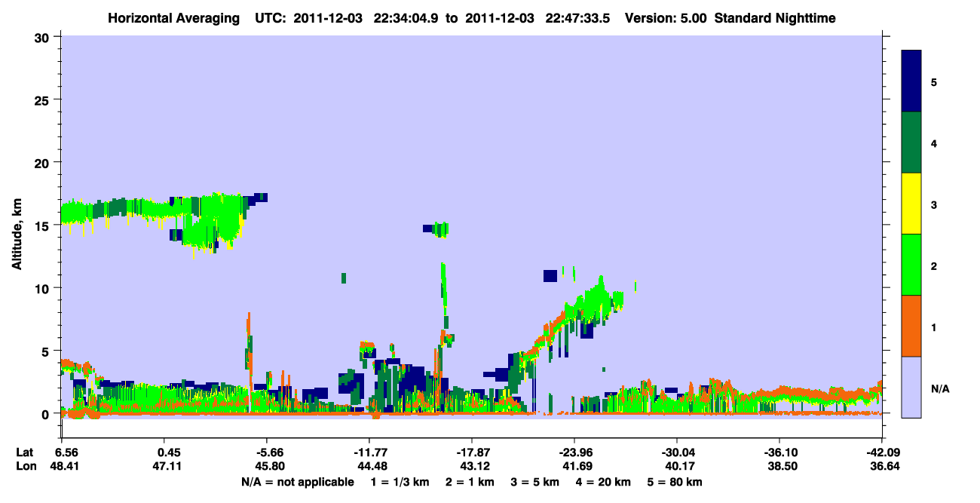Click the colorbar label '2'
Image resolution: width=980 pixels, height=503 pixels.
pos(934,266)
